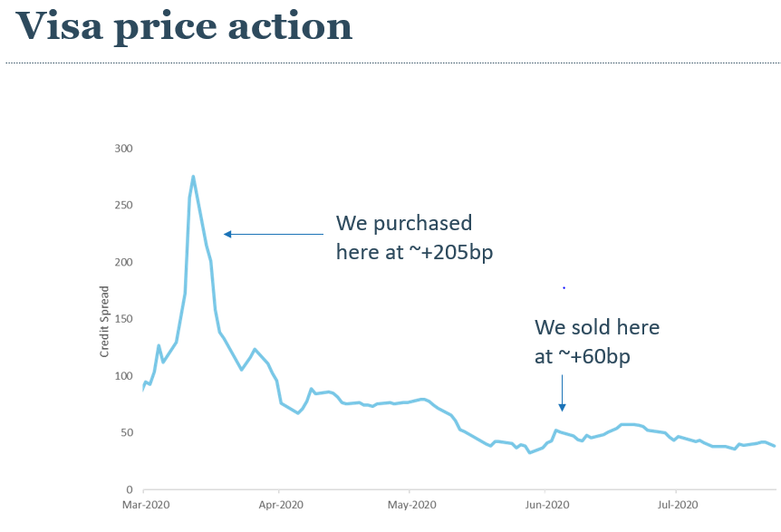Click the left-pointing arrow marking the purchase

pyautogui.click(x=273, y=234)
